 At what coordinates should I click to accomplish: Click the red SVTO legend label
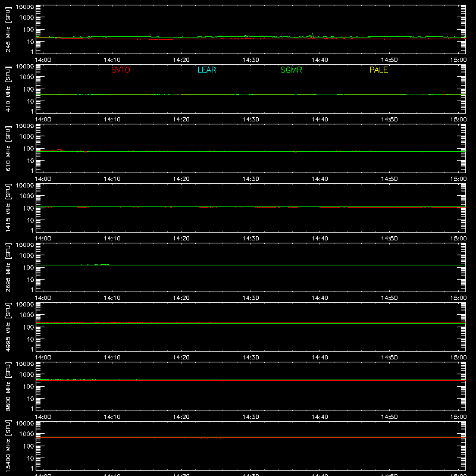click(121, 70)
